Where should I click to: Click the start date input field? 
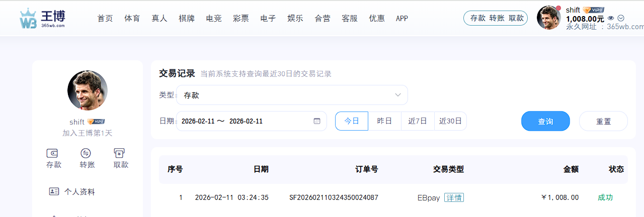[198, 121]
